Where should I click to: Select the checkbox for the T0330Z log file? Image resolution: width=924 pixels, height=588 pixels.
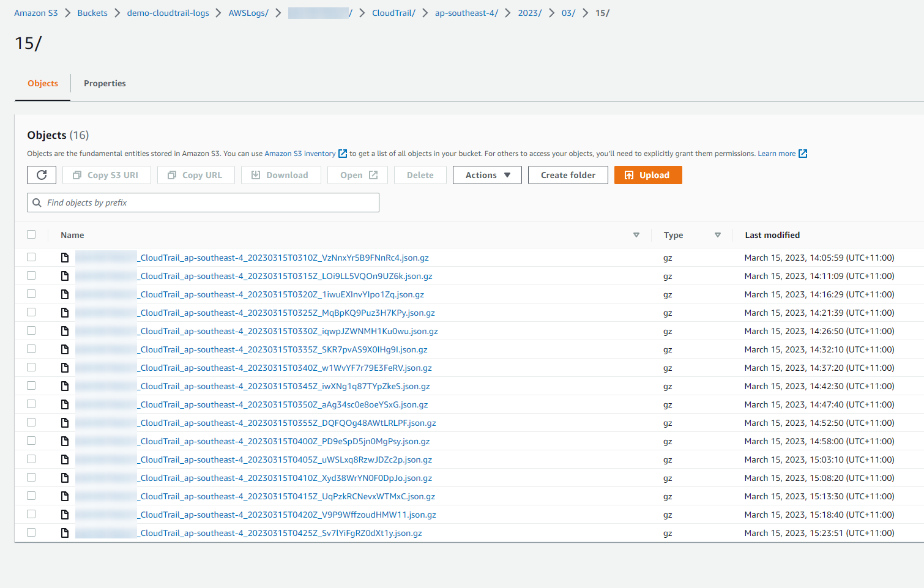pyautogui.click(x=31, y=330)
